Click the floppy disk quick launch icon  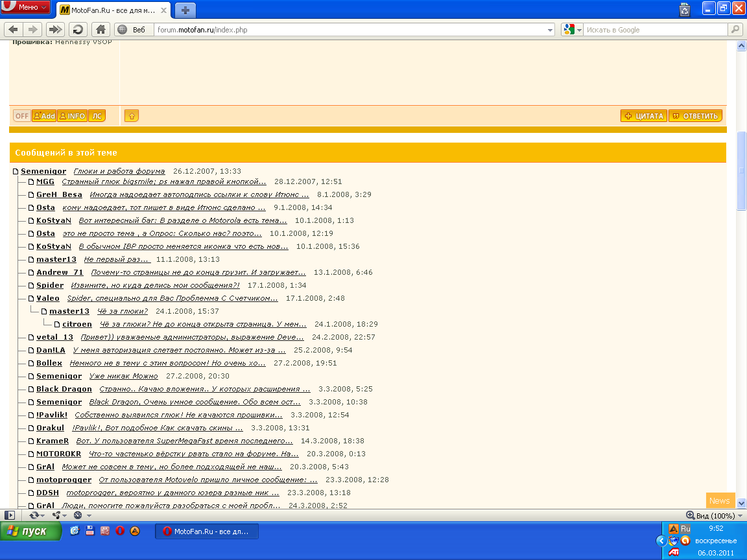90,531
